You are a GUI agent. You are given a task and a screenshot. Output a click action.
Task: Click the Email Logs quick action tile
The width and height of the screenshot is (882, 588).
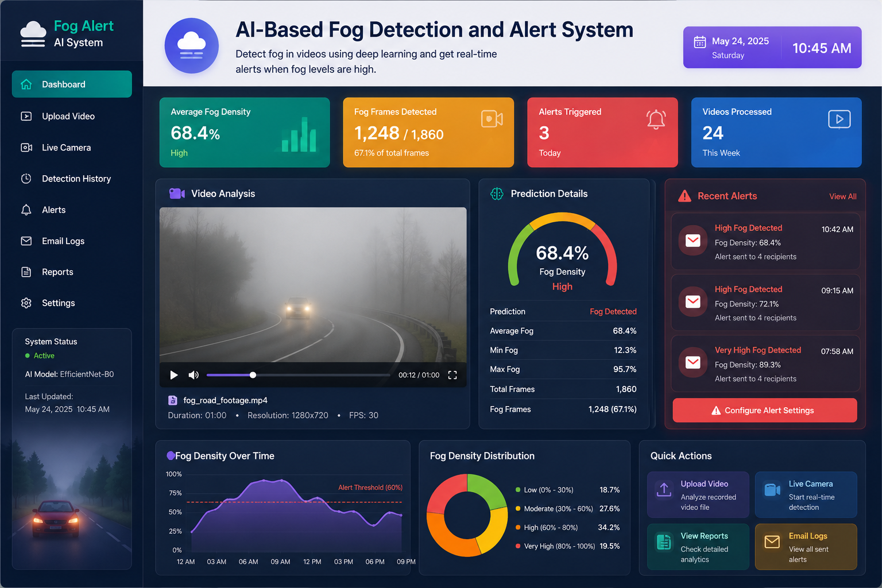pyautogui.click(x=806, y=547)
